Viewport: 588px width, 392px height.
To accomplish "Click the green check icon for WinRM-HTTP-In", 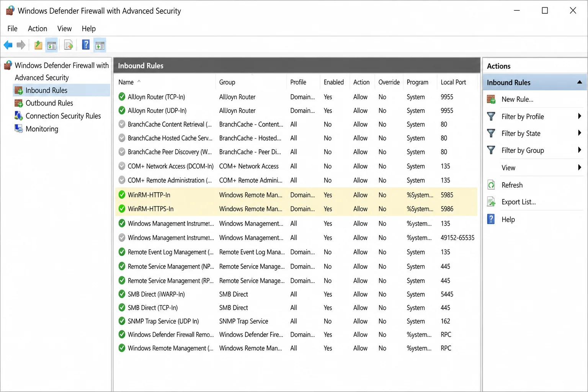I will 122,194.
